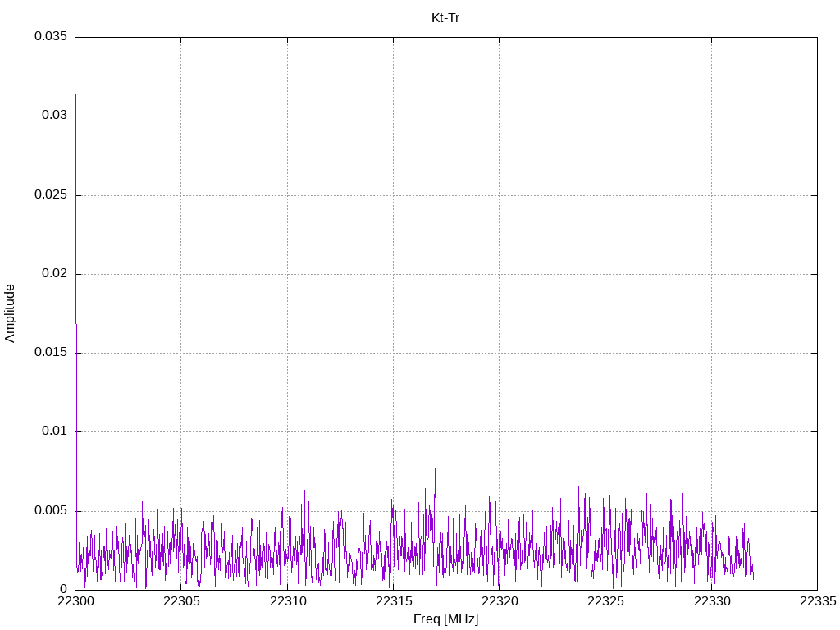The width and height of the screenshot is (840, 630).
Task: Select the Amplitude y-axis label
Action: coord(10,313)
